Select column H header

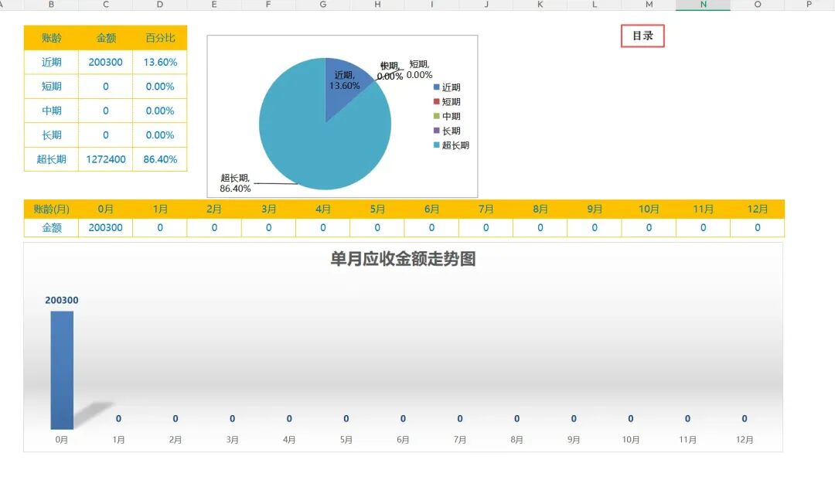tap(377, 5)
